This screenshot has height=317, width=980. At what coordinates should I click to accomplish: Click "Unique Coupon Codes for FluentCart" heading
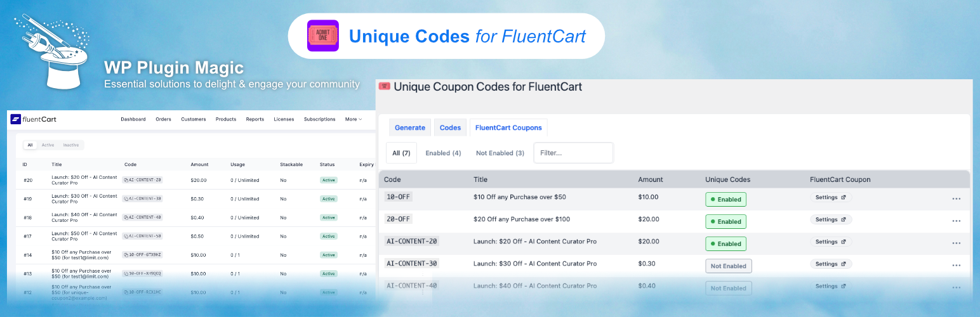[487, 86]
